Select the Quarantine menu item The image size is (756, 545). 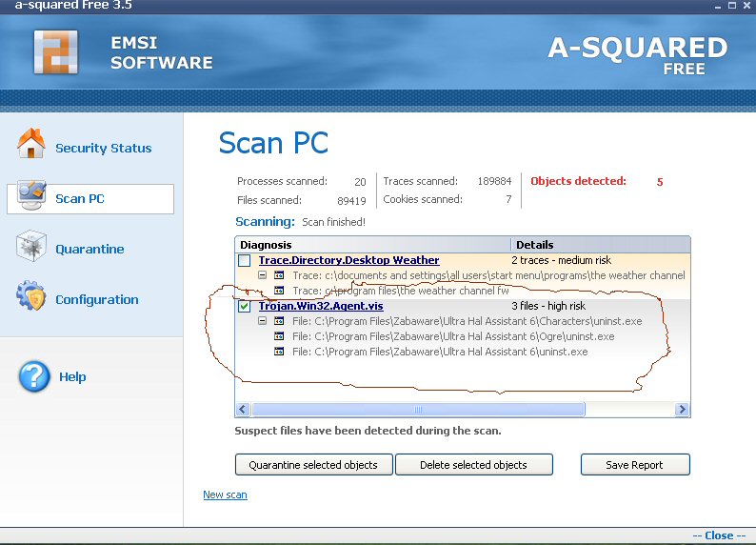tap(90, 249)
